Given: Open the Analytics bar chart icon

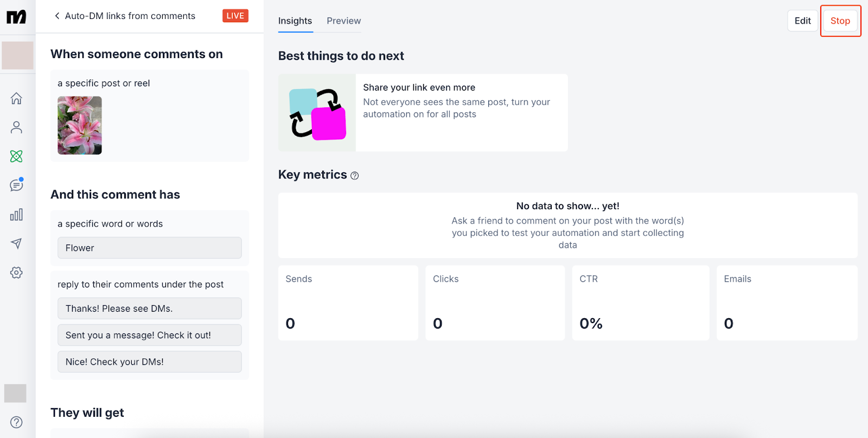Looking at the screenshot, I should pyautogui.click(x=16, y=215).
